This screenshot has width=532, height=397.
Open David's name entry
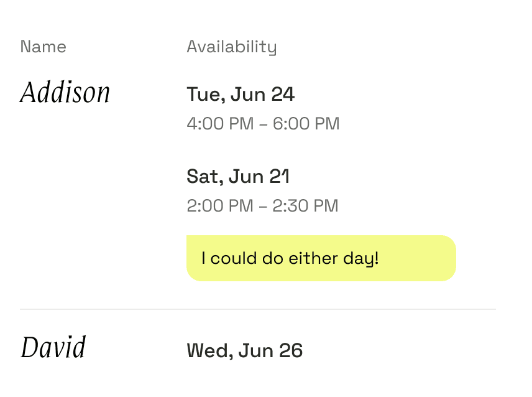tap(53, 348)
